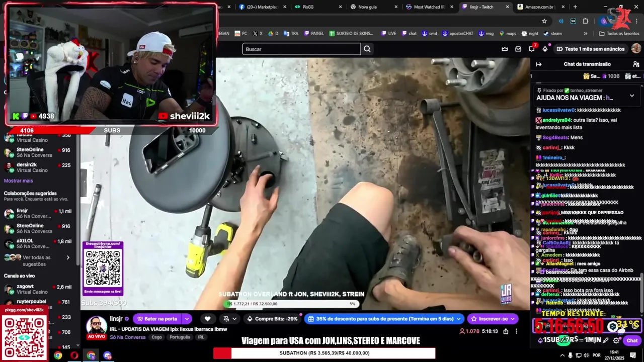Open stream more options three dots

(x=516, y=331)
